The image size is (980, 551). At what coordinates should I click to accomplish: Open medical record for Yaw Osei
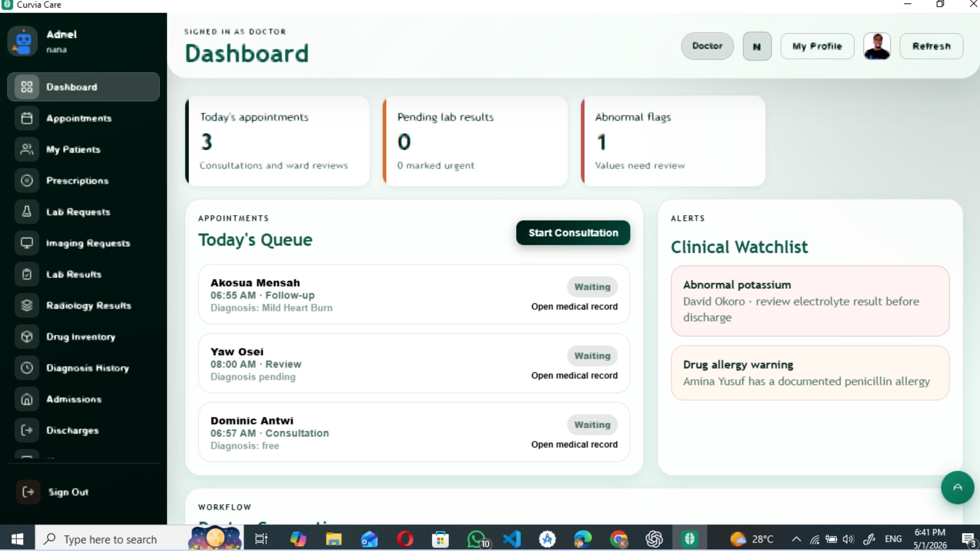(574, 375)
